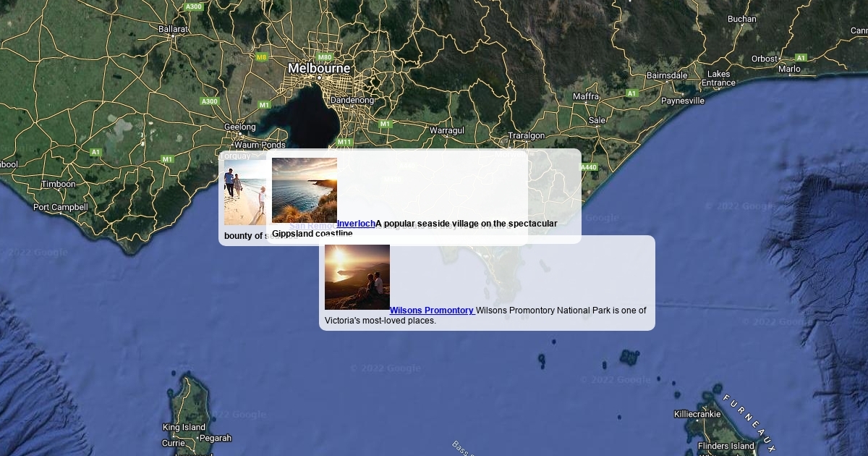Image resolution: width=868 pixels, height=456 pixels.
Task: Click the A1 shield beside Orbost
Action: (x=801, y=57)
